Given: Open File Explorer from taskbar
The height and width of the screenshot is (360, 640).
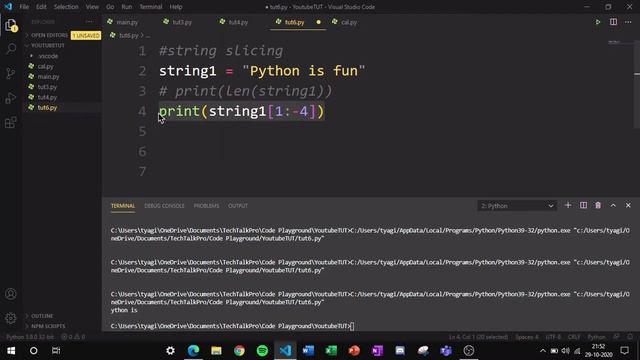Looking at the screenshot, I should click(216, 351).
